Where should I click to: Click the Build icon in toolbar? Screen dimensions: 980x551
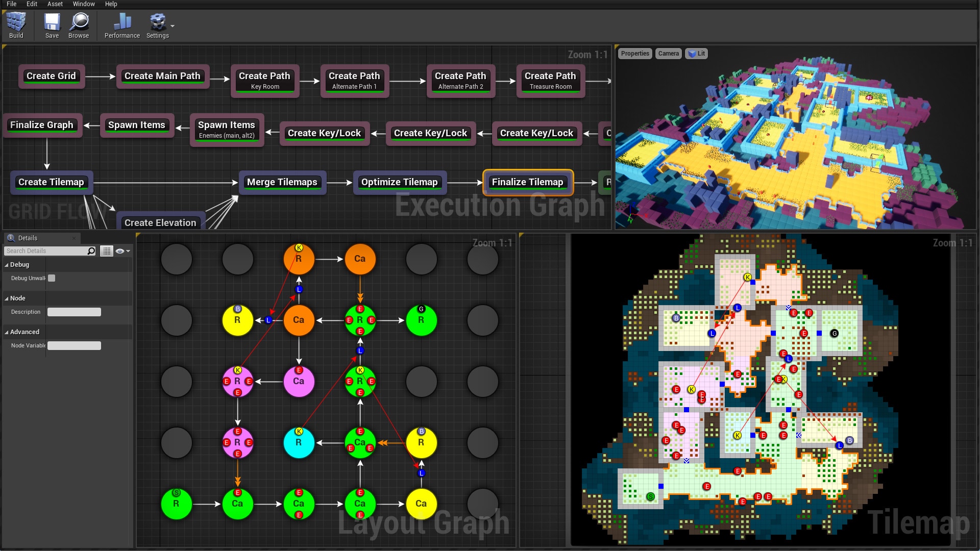pos(16,23)
